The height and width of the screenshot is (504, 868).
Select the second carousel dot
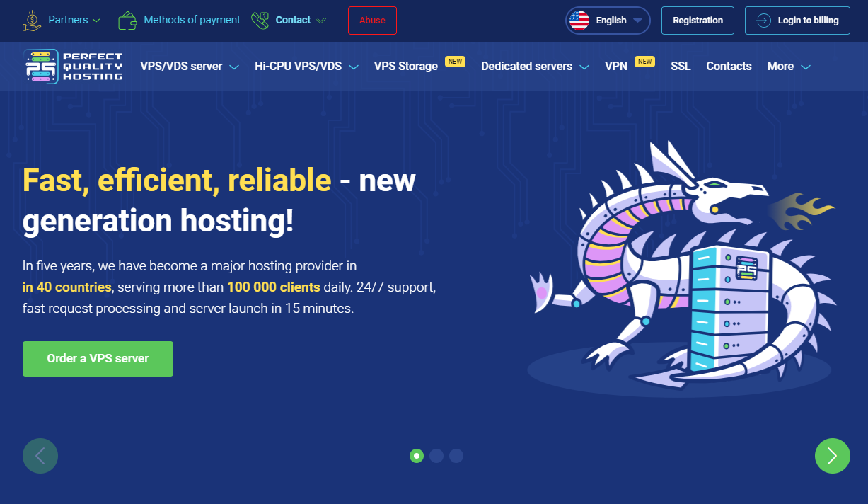click(x=436, y=456)
